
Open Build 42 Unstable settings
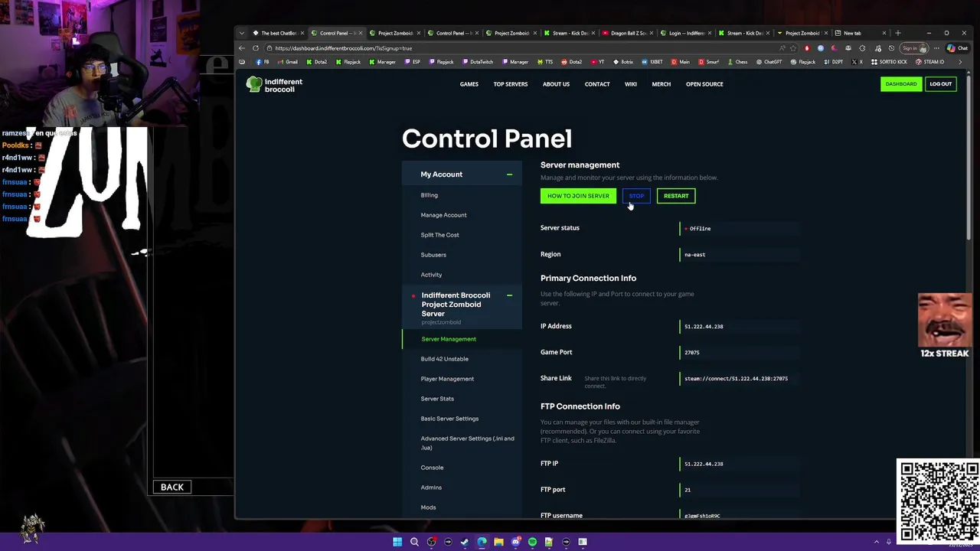pos(444,359)
